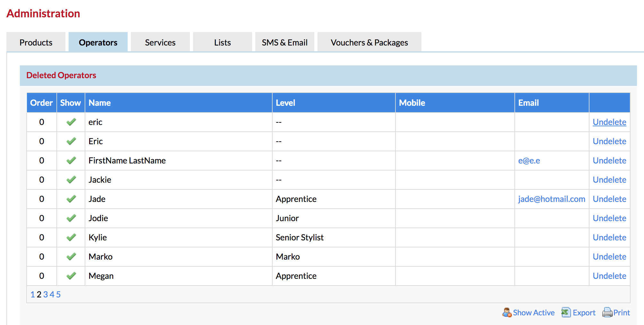The image size is (644, 325).
Task: Select current page 2 in pagination
Action: pyautogui.click(x=39, y=295)
